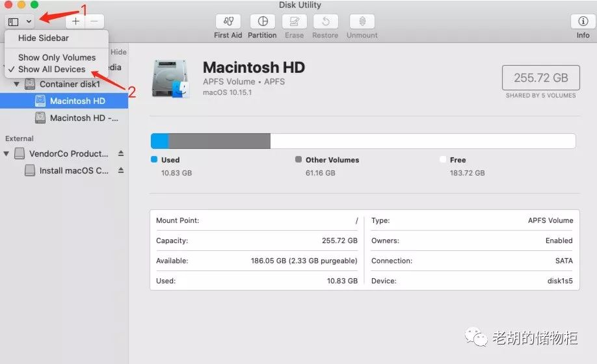Click the Available 186.05 GB row

(257, 261)
